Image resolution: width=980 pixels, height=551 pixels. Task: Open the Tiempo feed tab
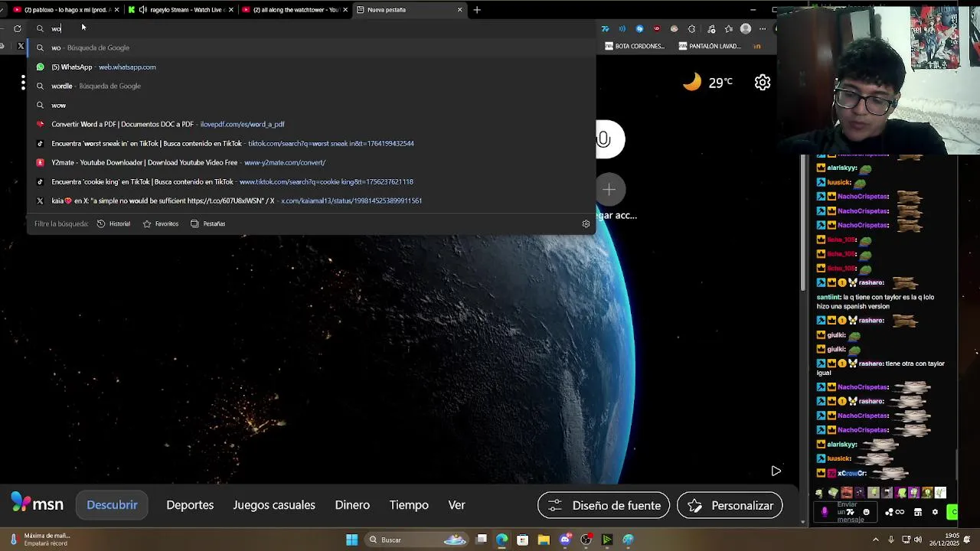click(x=409, y=505)
